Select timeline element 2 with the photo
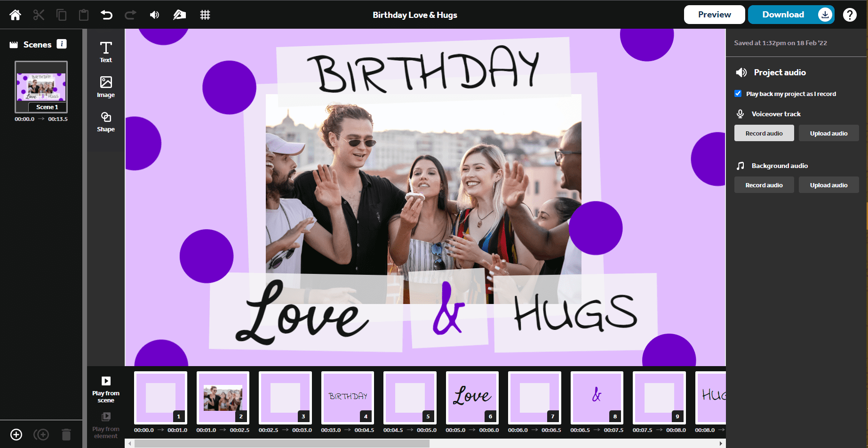The height and width of the screenshot is (448, 868). pyautogui.click(x=223, y=398)
